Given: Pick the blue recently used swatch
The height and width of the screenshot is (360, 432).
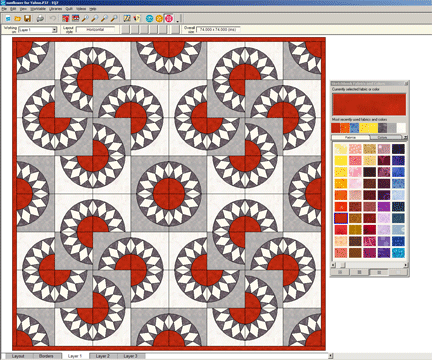Looking at the screenshot, I should [354, 128].
